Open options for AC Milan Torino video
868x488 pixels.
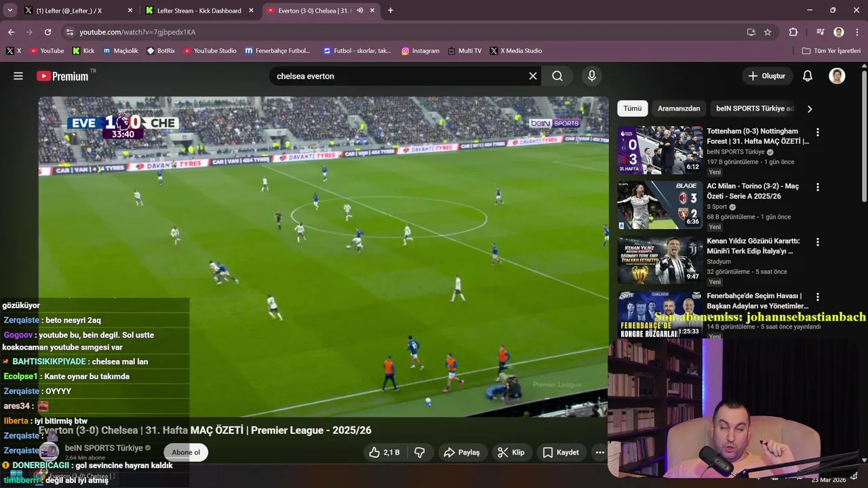pyautogui.click(x=818, y=187)
